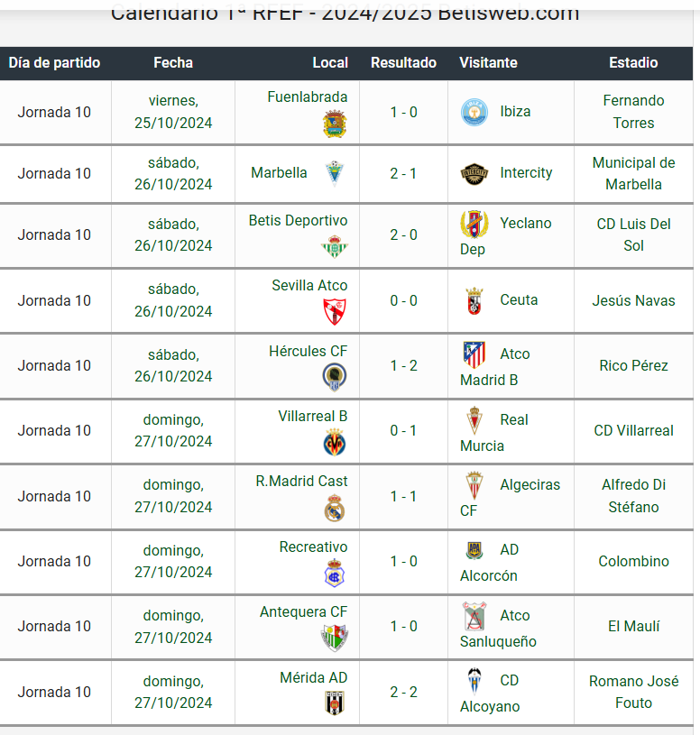The width and height of the screenshot is (700, 735).
Task: Open the Hércules CF team link
Action: point(308,351)
